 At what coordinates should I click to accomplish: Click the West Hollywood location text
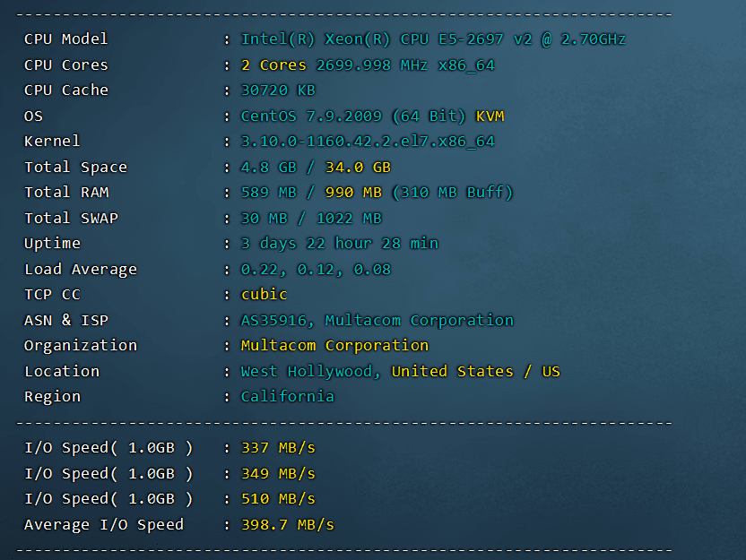point(311,372)
